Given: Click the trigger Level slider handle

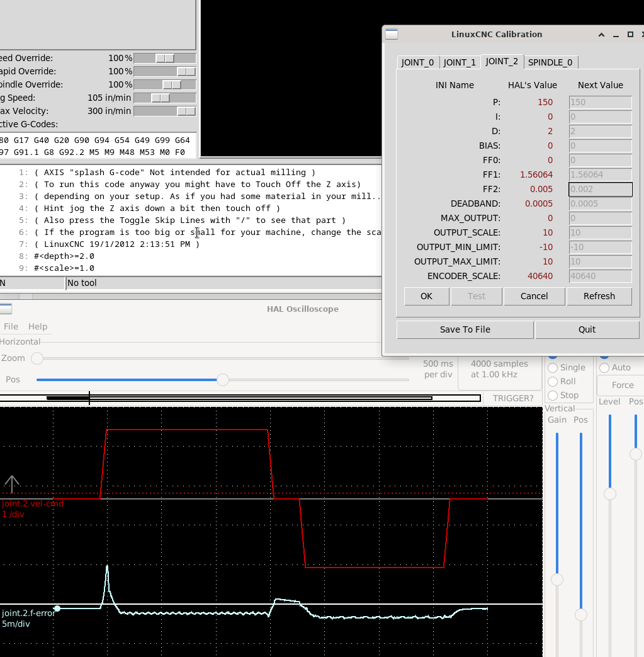Looking at the screenshot, I should point(609,494).
